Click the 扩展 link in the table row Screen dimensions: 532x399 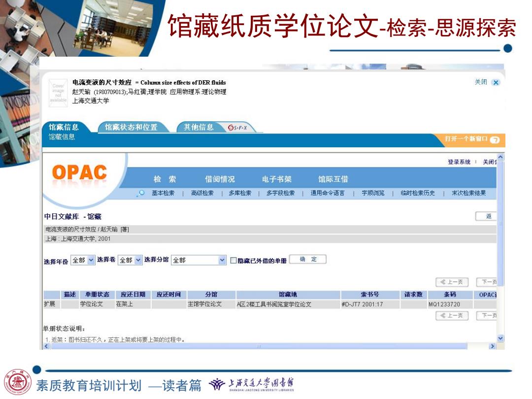pos(50,304)
